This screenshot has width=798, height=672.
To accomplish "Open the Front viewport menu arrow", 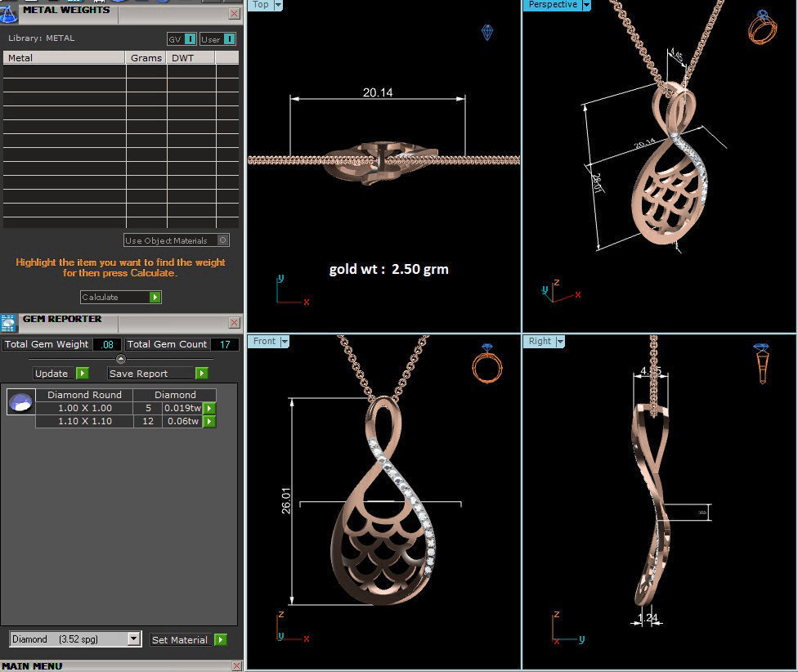I will tap(285, 342).
